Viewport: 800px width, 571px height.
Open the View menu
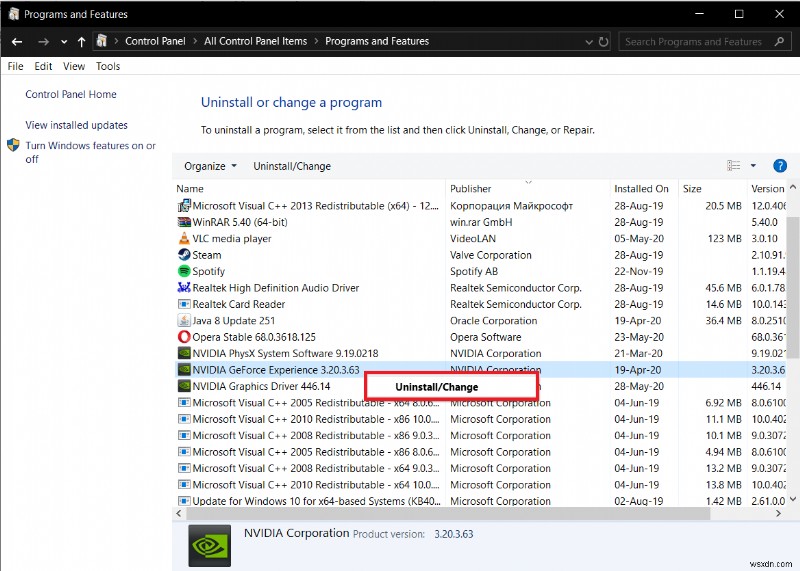(x=74, y=66)
